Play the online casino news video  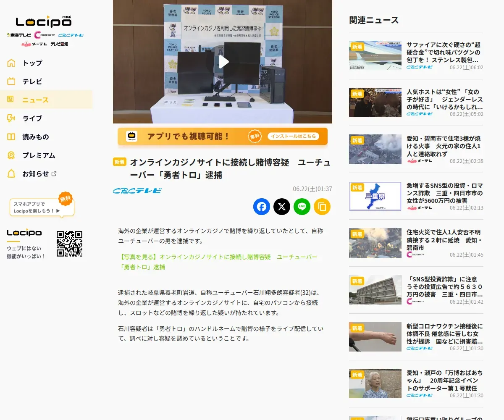[223, 62]
